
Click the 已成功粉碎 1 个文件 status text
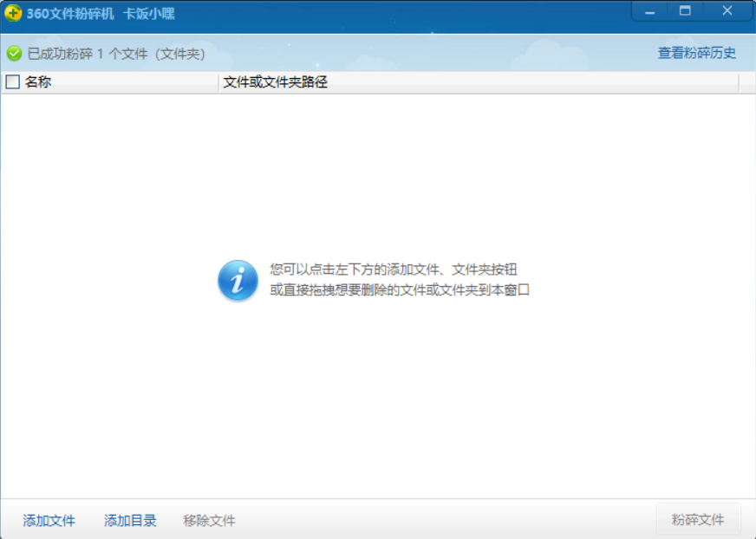[116, 54]
